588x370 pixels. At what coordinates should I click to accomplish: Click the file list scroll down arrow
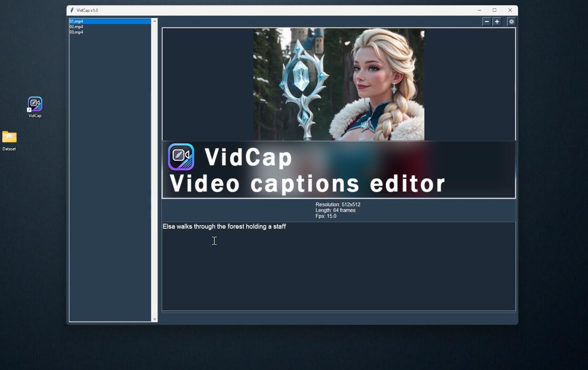(154, 319)
